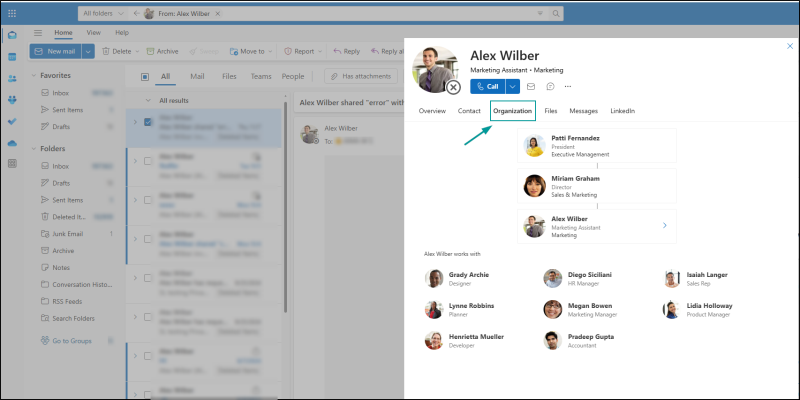Open more options ellipsis on profile card
Screen dimensions: 800x400
pyautogui.click(x=568, y=86)
